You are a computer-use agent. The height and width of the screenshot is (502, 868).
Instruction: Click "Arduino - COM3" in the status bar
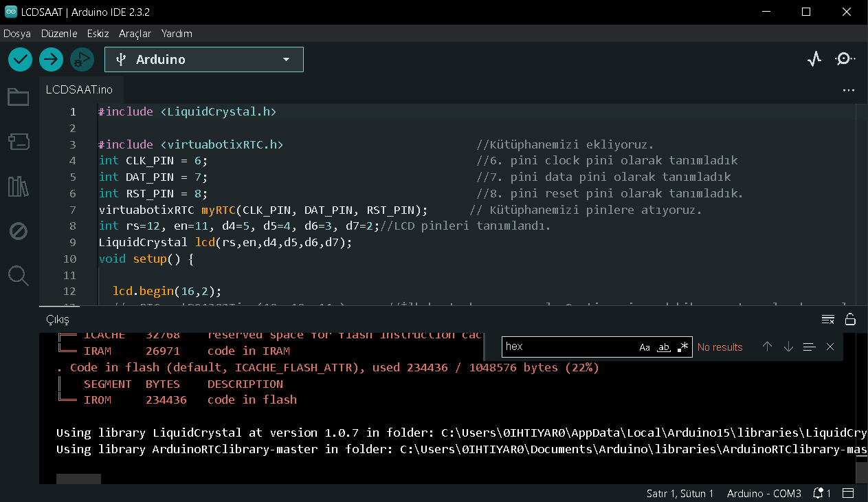764,493
